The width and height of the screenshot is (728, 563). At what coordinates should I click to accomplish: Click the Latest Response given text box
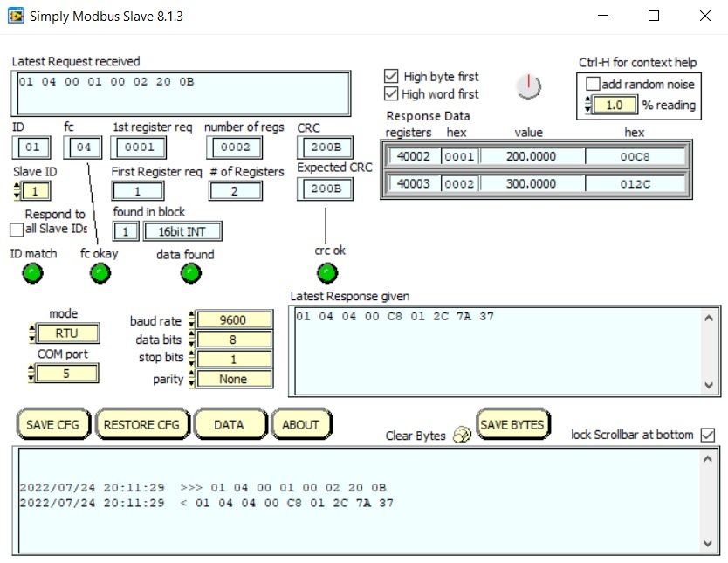pyautogui.click(x=505, y=351)
